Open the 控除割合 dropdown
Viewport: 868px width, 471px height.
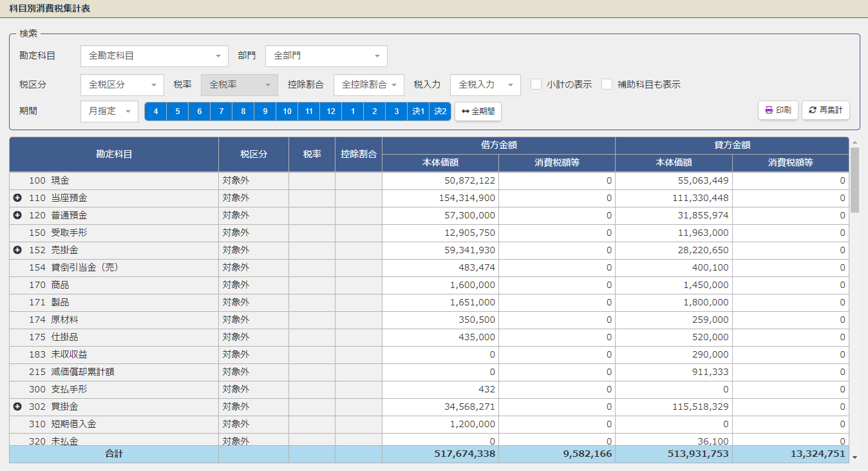point(368,84)
